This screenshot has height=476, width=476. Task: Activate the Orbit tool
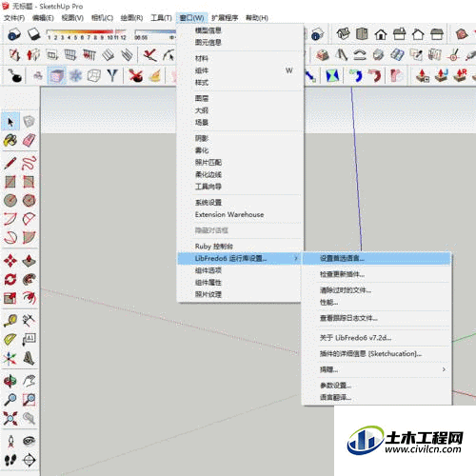(10, 381)
